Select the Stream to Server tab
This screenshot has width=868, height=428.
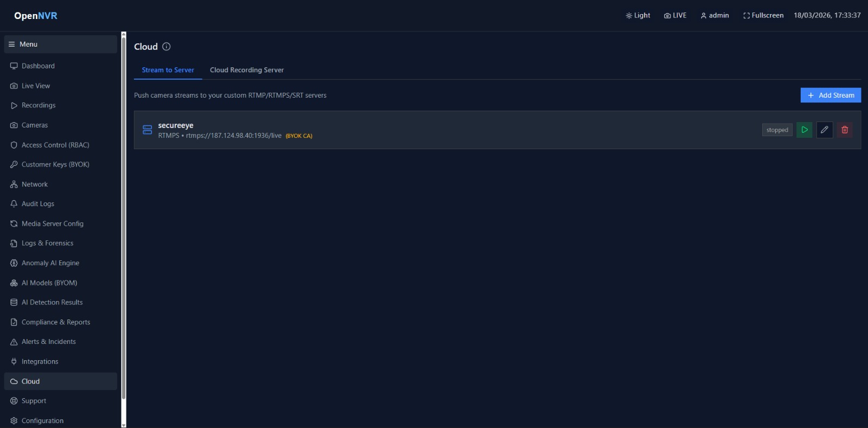[x=168, y=70]
